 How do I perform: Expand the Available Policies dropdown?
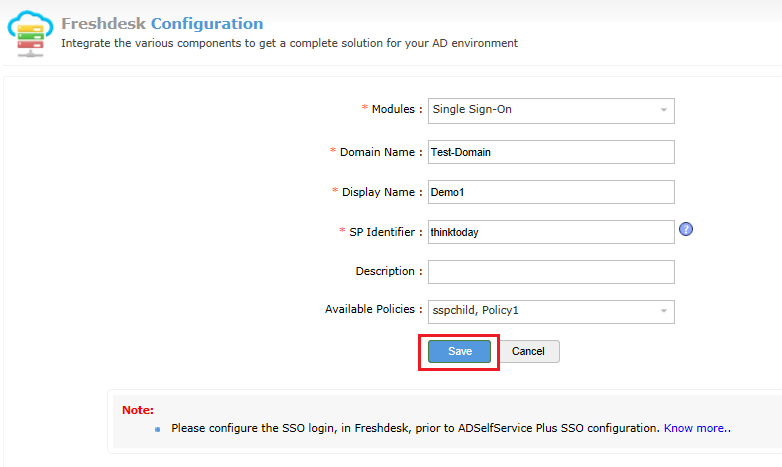(551, 311)
